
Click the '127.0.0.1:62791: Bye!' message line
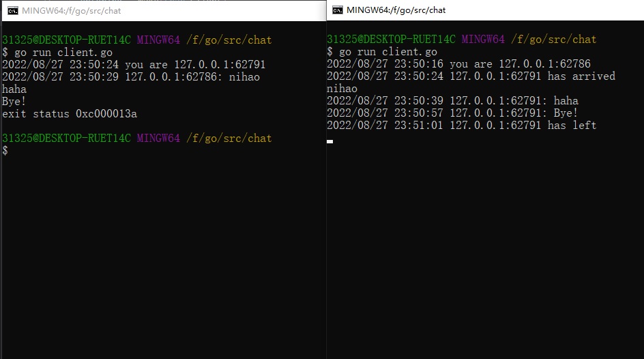tap(452, 113)
